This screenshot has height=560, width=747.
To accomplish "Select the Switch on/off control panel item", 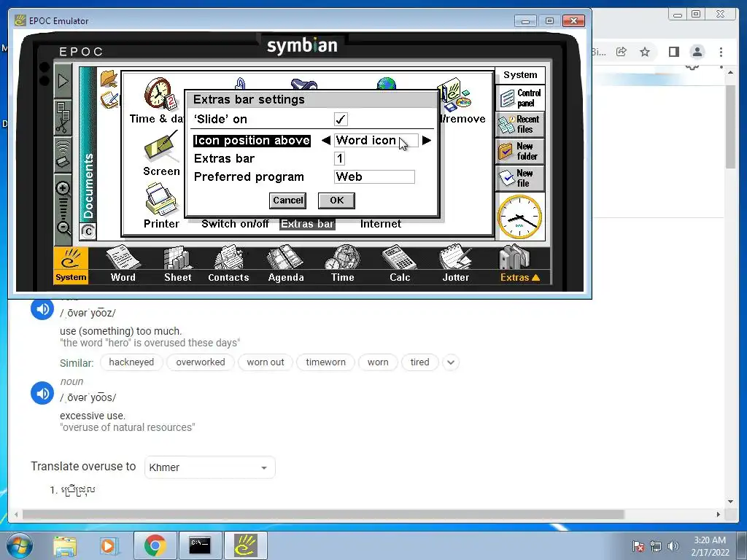I will click(236, 224).
